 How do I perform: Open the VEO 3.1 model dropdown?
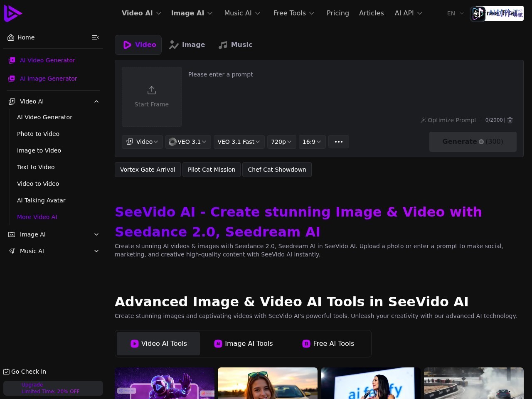tap(188, 142)
